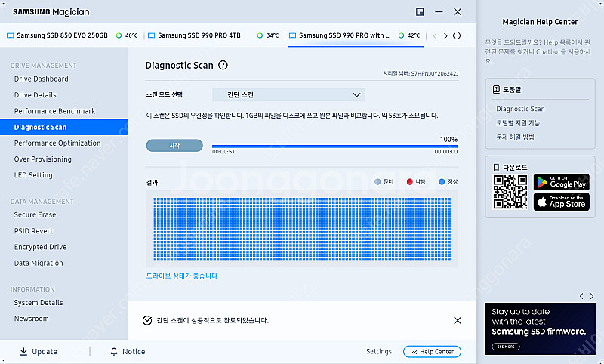Click the firmware update promo banner
The height and width of the screenshot is (364, 604).
(540, 329)
